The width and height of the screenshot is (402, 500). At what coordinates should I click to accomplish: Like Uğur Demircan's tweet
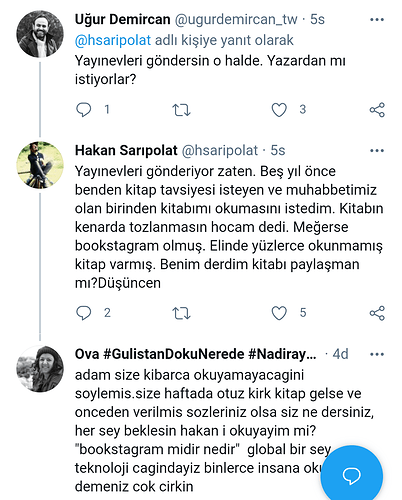tap(279, 110)
